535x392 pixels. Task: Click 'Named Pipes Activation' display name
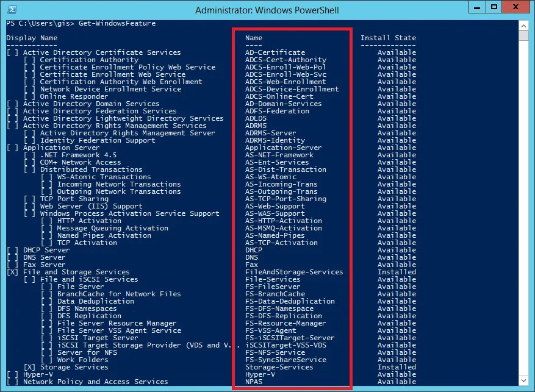pyautogui.click(x=104, y=235)
